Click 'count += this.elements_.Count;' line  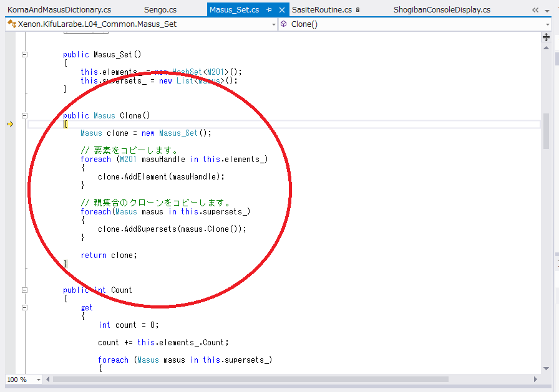point(163,343)
